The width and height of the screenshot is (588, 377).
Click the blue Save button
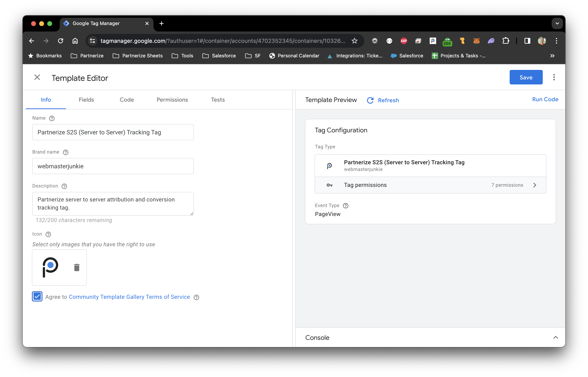(x=526, y=77)
